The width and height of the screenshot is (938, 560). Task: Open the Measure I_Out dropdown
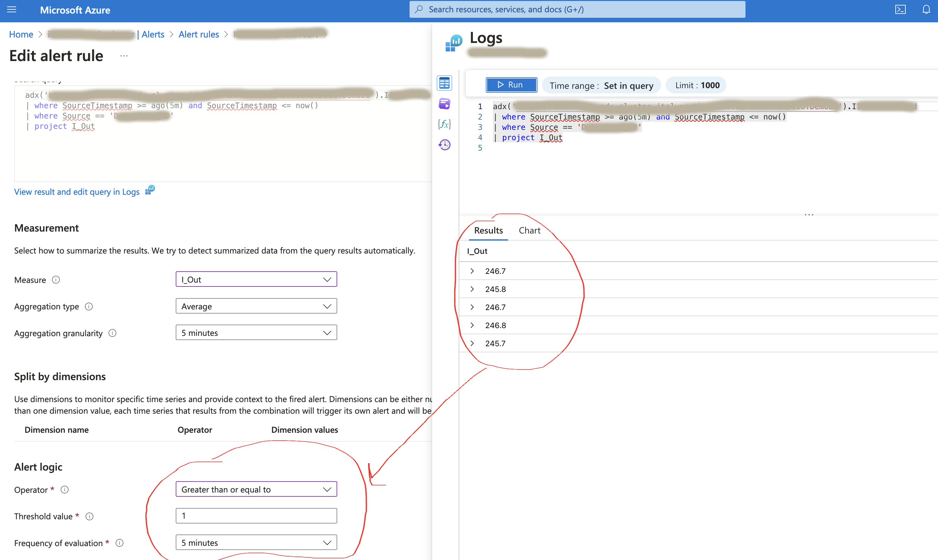point(256,279)
